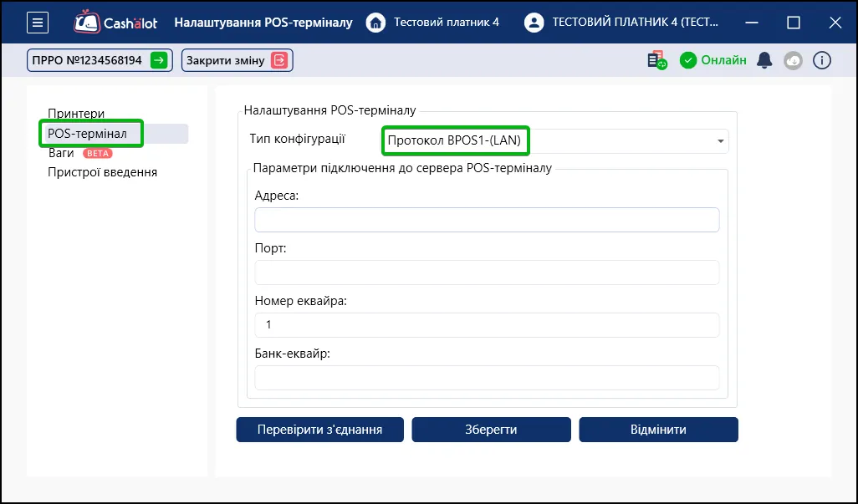Open the receipt sync status icon

pos(656,60)
